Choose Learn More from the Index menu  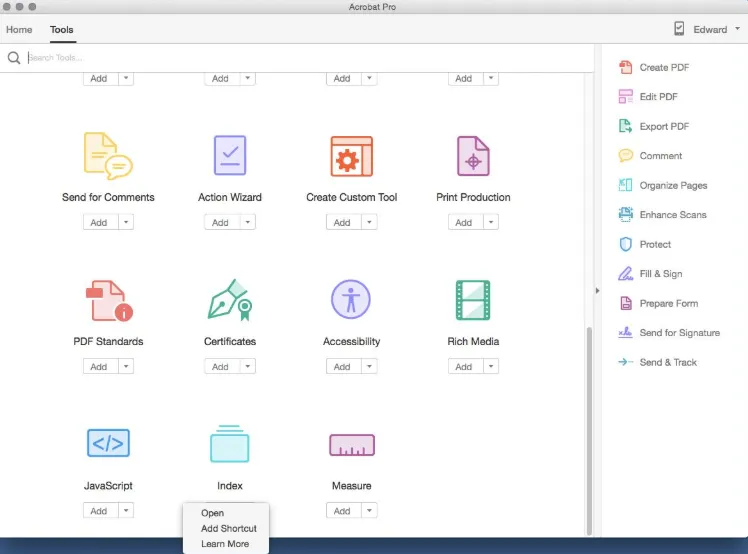tap(226, 544)
